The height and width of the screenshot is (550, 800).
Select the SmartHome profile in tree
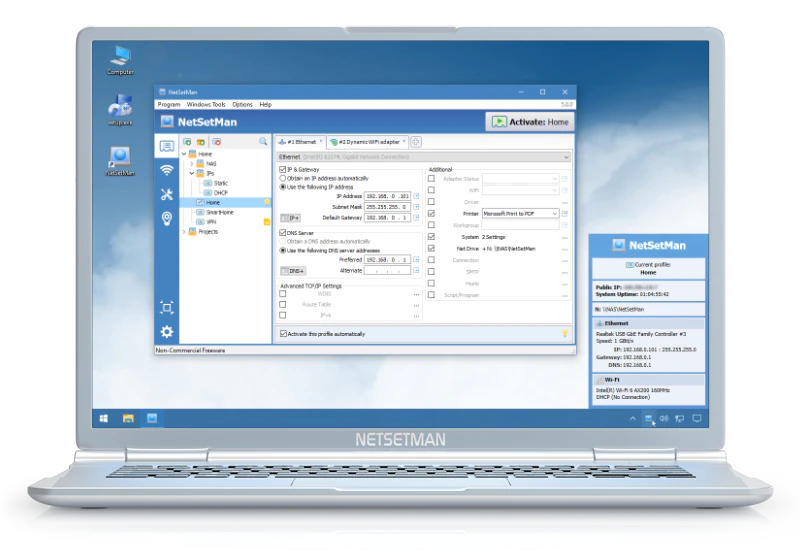click(x=220, y=212)
